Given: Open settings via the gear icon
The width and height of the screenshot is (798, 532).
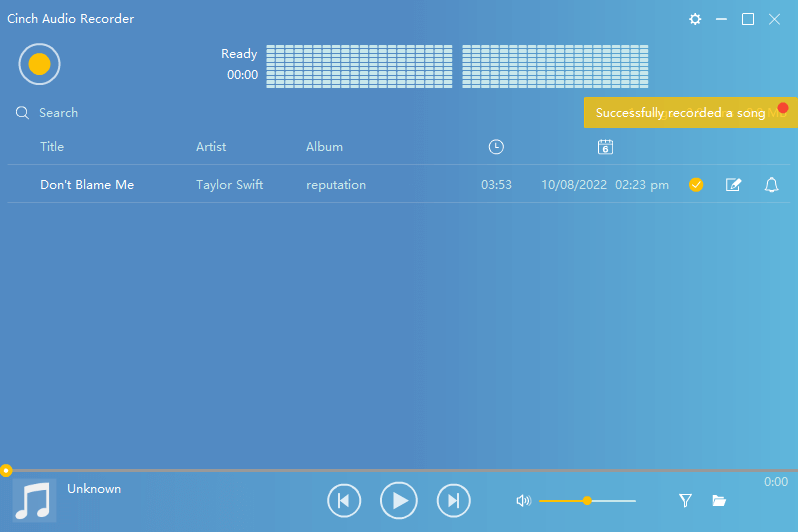Looking at the screenshot, I should 695,19.
